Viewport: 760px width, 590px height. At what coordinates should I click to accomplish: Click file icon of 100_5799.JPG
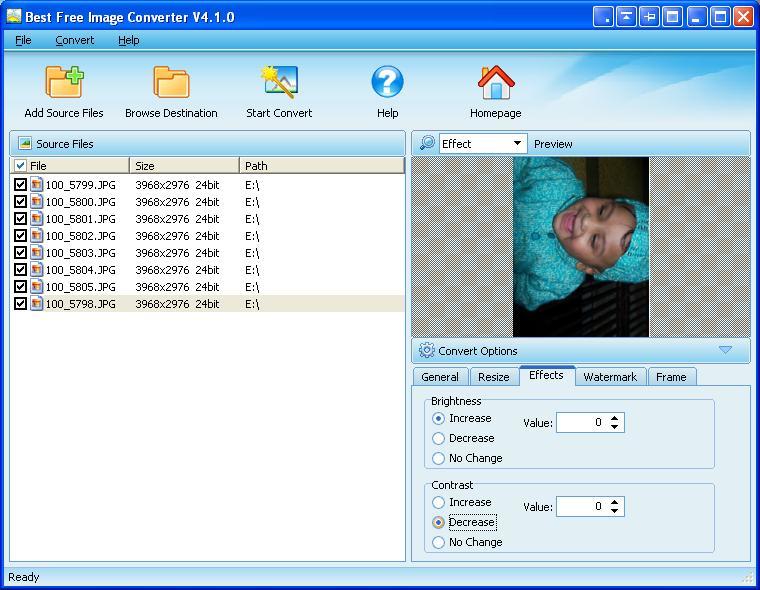coord(37,184)
